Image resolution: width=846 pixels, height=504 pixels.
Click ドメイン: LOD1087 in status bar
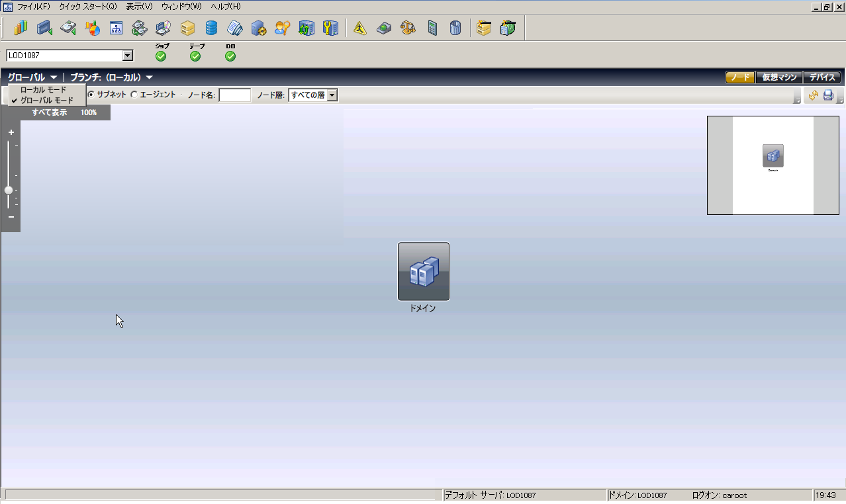click(x=637, y=495)
